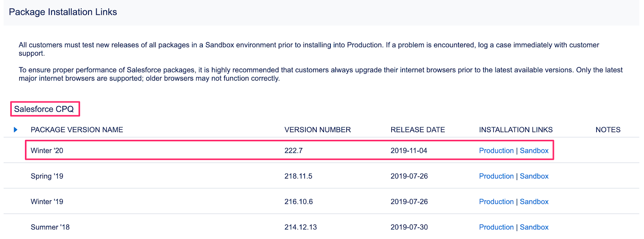Viewport: 644px width, 239px height.
Task: Click the Installation Links column header
Action: (516, 130)
